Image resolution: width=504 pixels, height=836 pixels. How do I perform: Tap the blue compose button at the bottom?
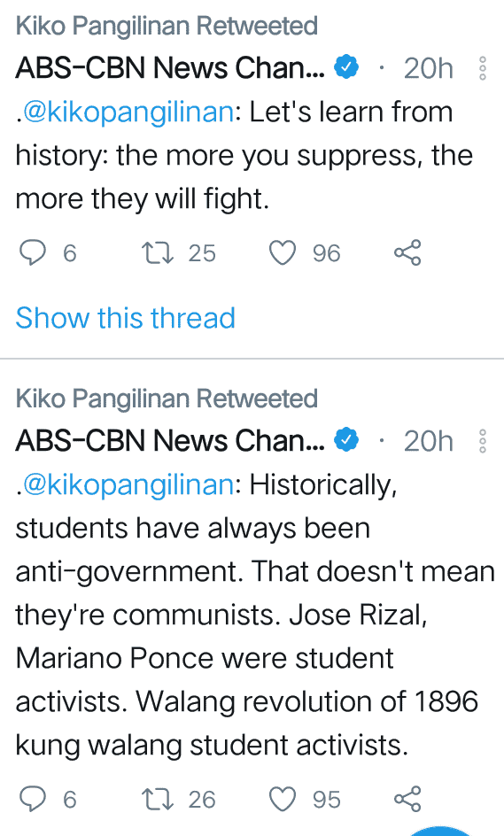(440, 832)
